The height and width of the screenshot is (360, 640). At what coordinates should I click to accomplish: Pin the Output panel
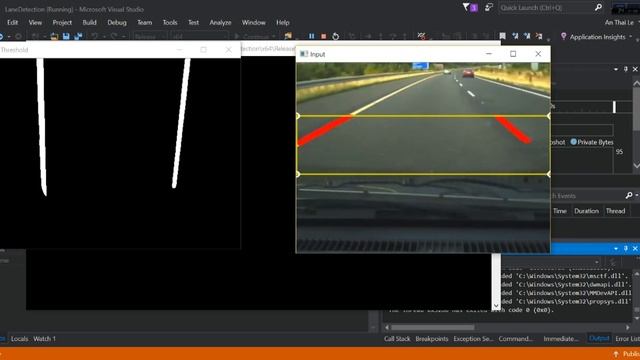tap(626, 249)
